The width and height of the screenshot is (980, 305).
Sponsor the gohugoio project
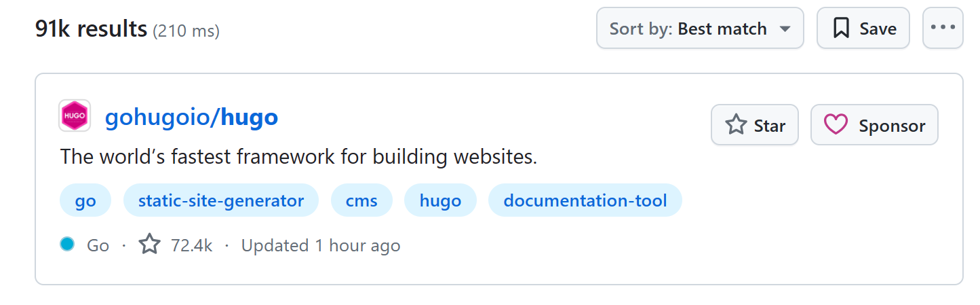point(874,125)
